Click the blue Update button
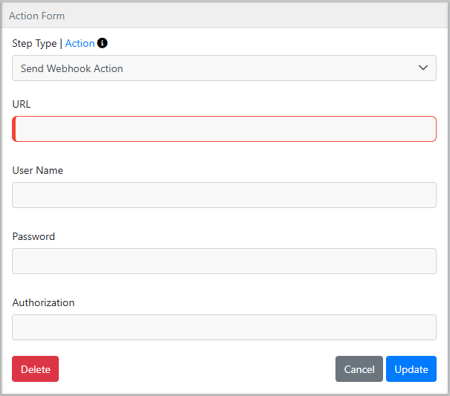The width and height of the screenshot is (450, 396). [x=411, y=369]
